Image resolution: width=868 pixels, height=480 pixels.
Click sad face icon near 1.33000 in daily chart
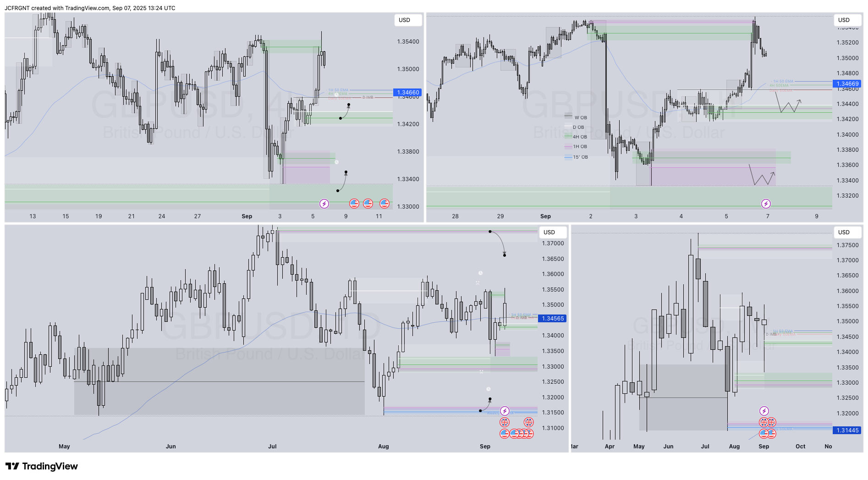(x=481, y=371)
